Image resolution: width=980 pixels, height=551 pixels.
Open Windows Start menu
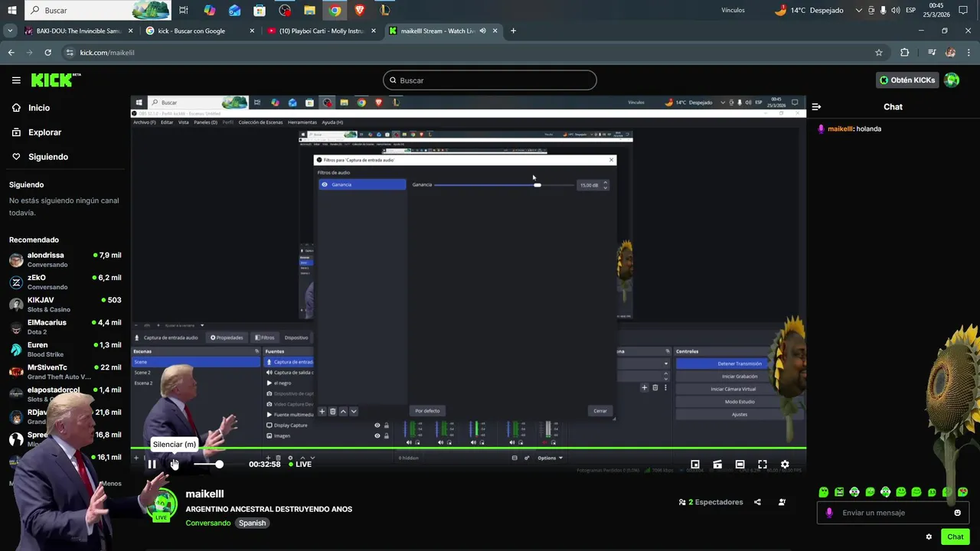(x=11, y=10)
